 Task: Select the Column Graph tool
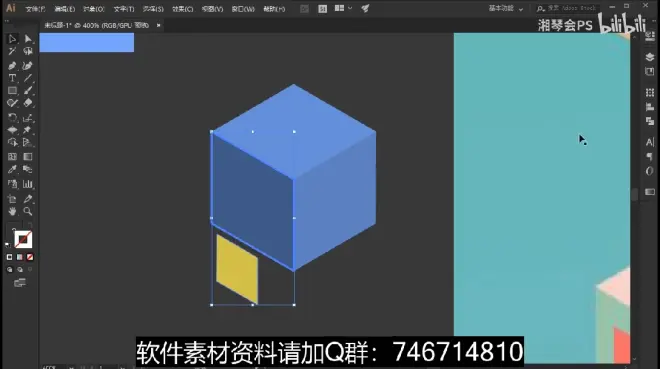pos(28,184)
